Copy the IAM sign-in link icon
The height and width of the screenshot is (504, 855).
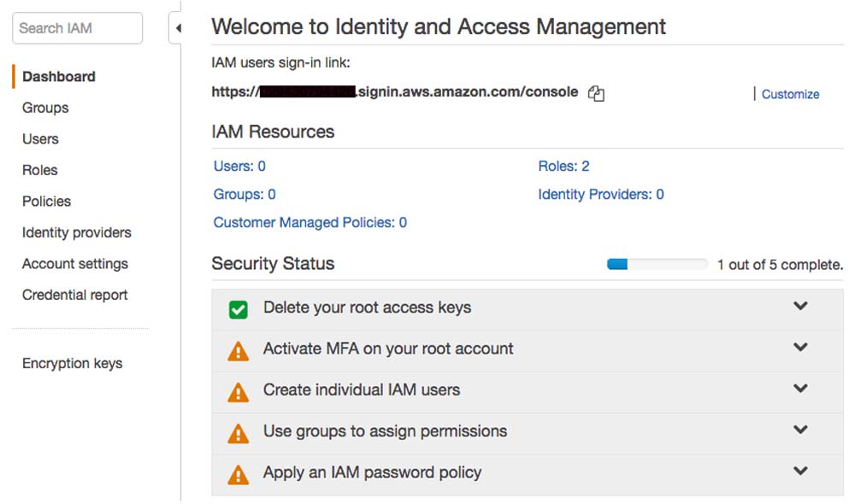coord(596,94)
